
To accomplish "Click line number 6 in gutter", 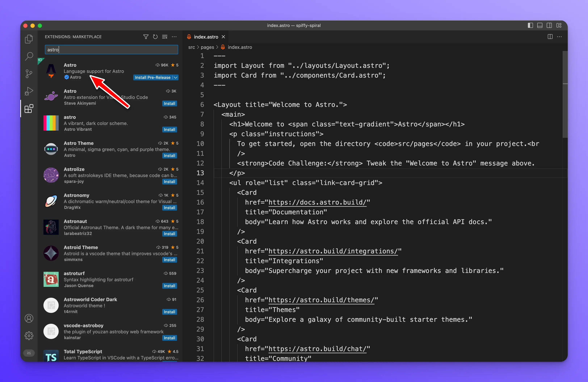I will tap(202, 105).
